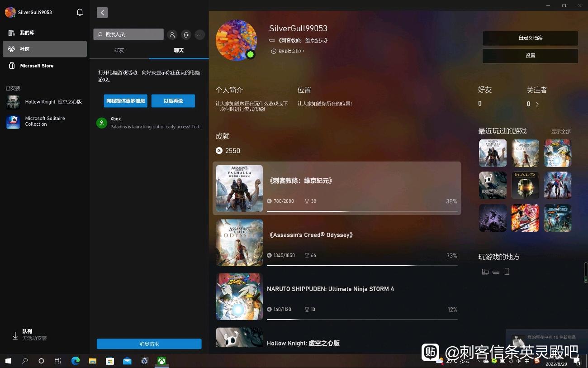Click the SilverGull99053 sidebar avatar
Image resolution: width=588 pixels, height=368 pixels.
[x=10, y=12]
